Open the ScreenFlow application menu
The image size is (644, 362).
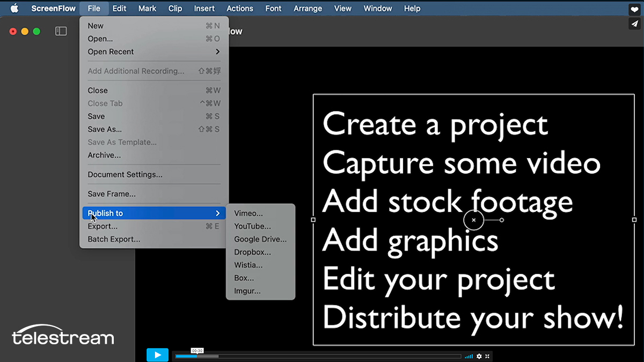coord(53,9)
